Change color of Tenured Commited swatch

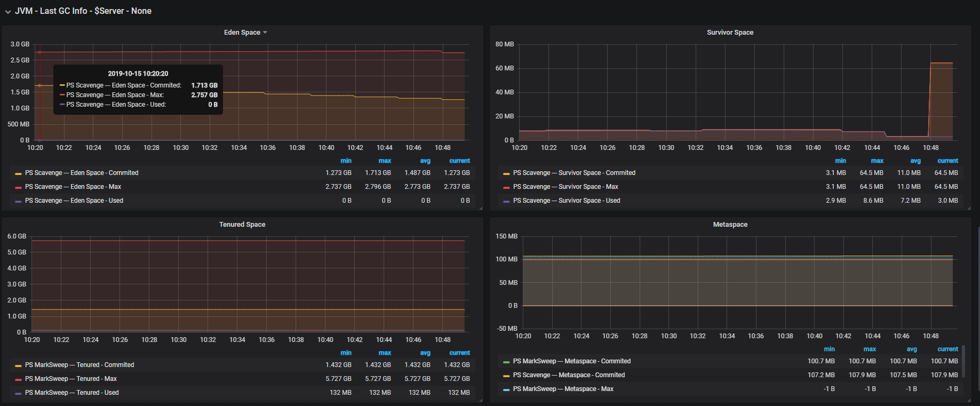click(18, 365)
